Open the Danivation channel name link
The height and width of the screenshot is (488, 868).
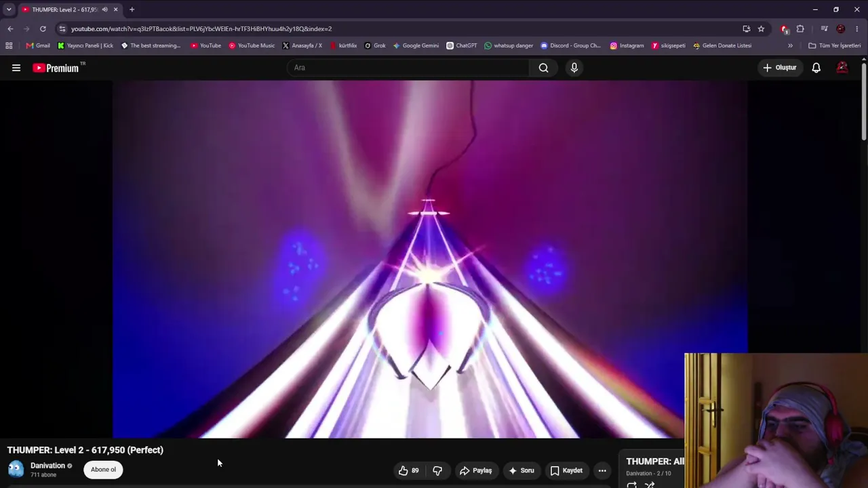coord(47,466)
